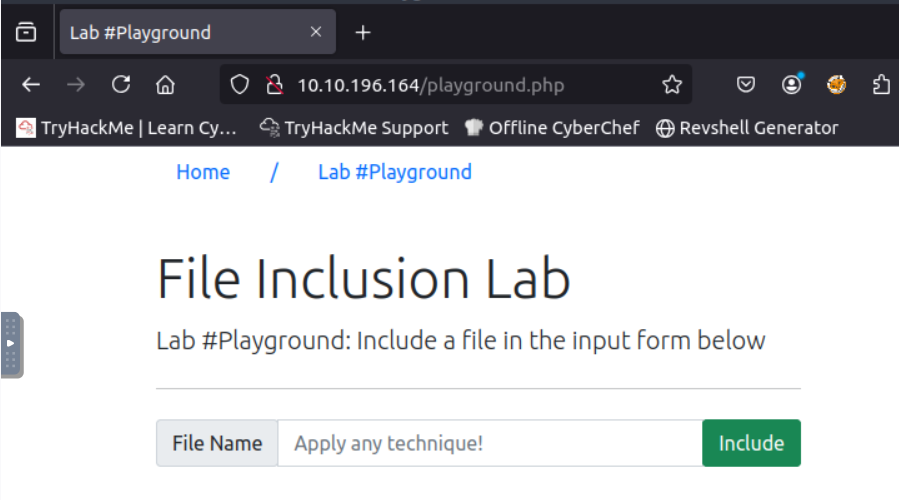The image size is (899, 500).
Task: Close the Lab #Playground tab
Action: [316, 32]
